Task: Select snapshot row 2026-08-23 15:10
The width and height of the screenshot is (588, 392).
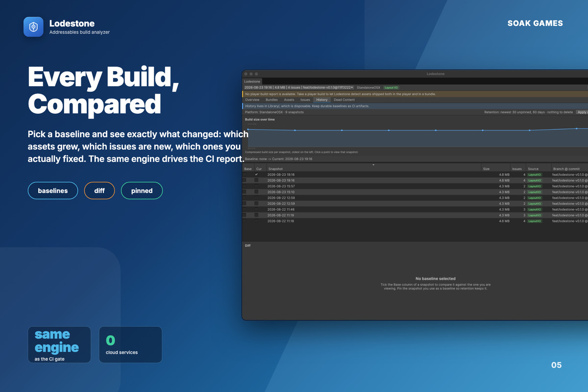Action: point(415,192)
